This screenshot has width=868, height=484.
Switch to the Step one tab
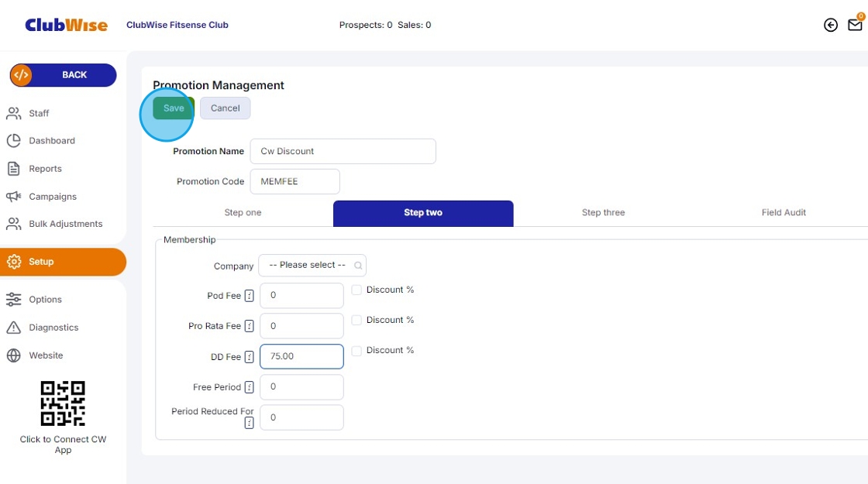click(x=243, y=213)
